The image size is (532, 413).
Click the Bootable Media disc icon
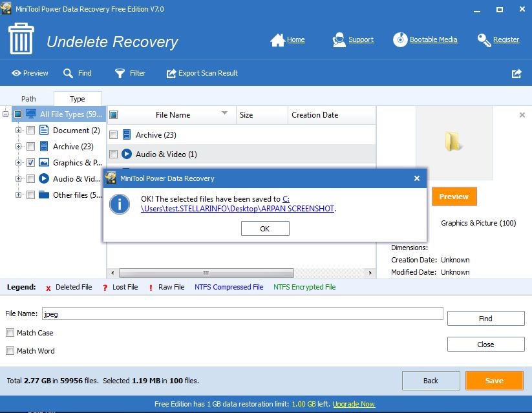tap(400, 39)
